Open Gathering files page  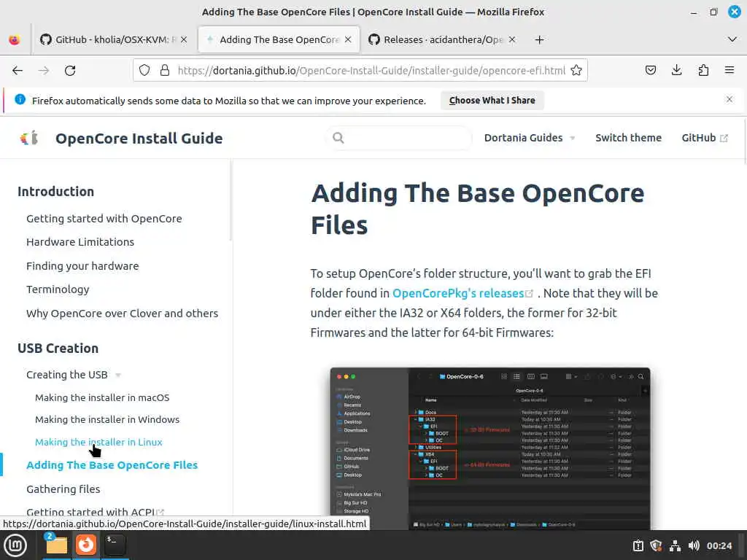pyautogui.click(x=63, y=489)
